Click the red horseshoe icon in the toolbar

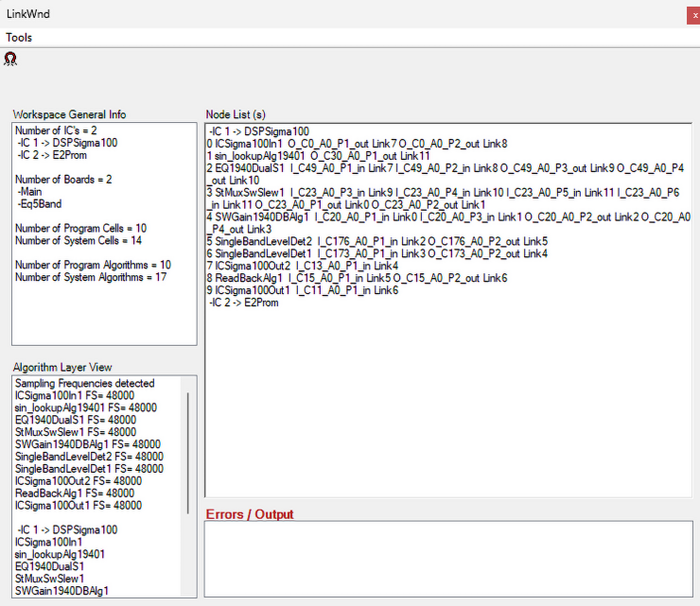point(11,59)
